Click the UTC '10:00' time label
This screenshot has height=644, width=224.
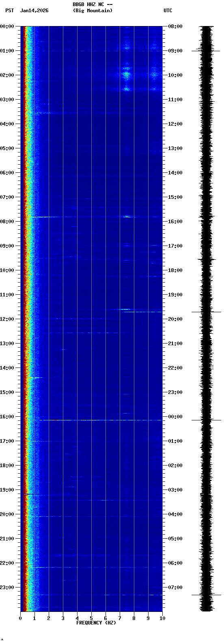click(175, 75)
